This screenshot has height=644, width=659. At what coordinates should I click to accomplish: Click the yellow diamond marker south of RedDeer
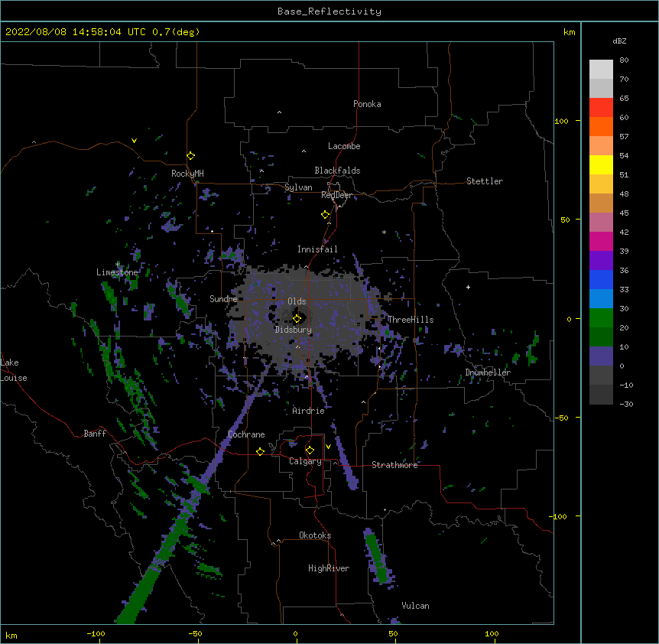click(326, 215)
